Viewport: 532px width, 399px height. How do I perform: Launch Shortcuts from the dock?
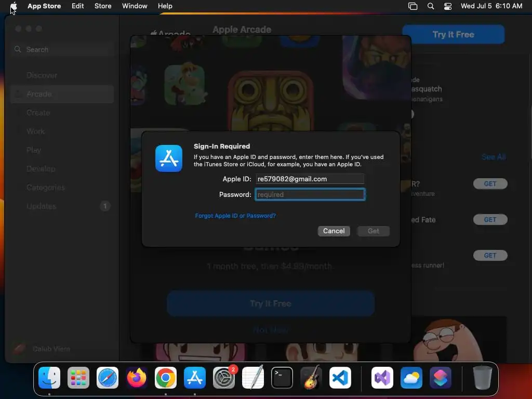click(x=441, y=378)
